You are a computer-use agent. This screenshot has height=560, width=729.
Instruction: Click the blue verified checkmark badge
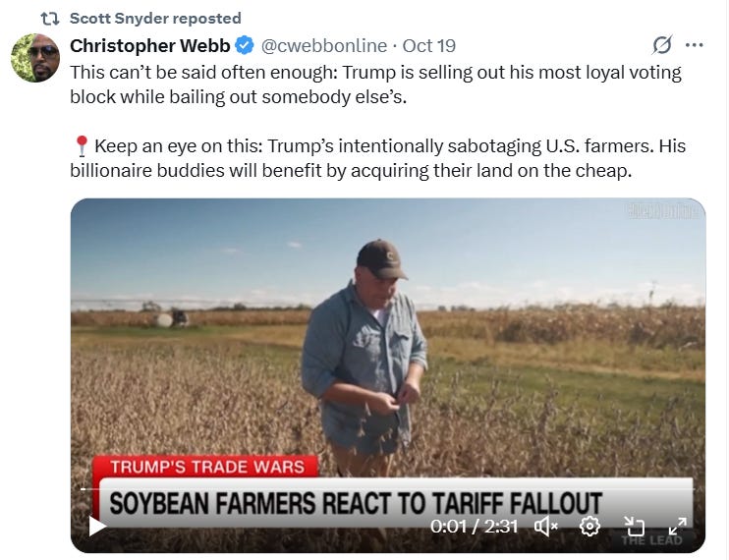[245, 45]
